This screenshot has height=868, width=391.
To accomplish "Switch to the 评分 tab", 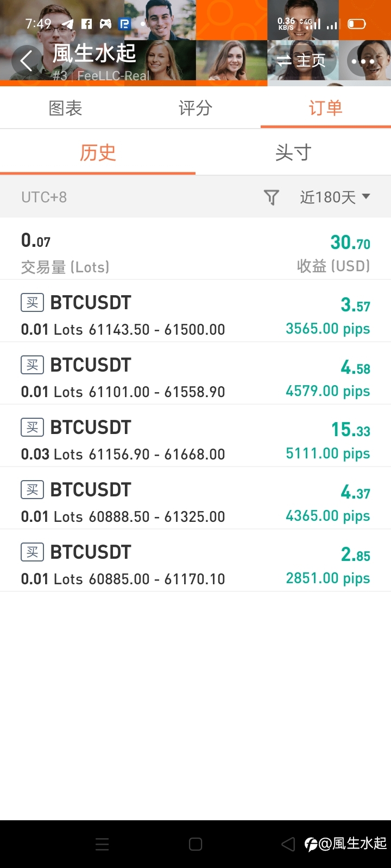I will pos(195,108).
